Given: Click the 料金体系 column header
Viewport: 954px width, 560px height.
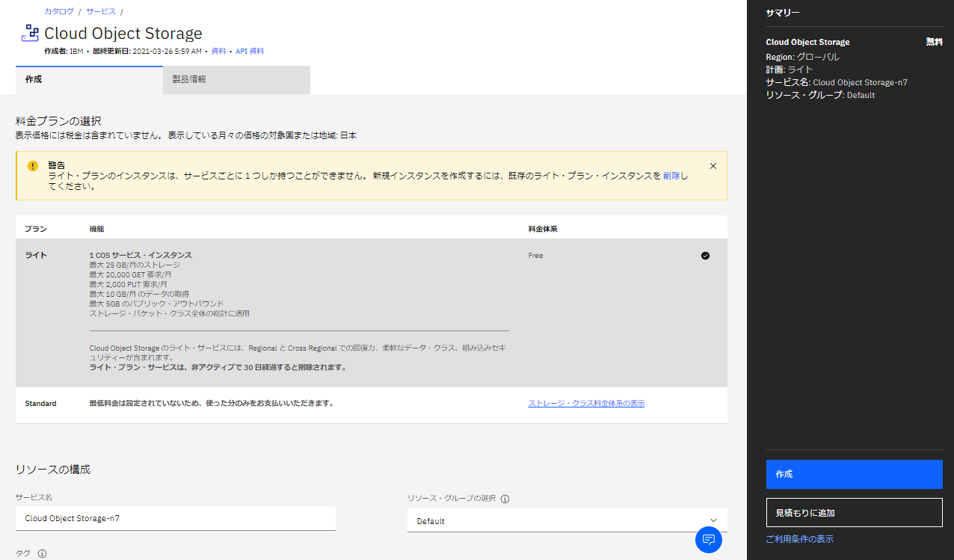Looking at the screenshot, I should [543, 229].
